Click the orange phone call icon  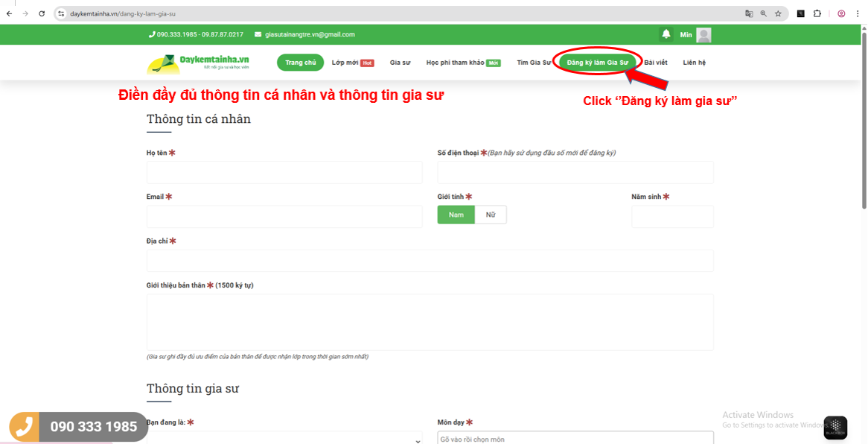pos(24,426)
